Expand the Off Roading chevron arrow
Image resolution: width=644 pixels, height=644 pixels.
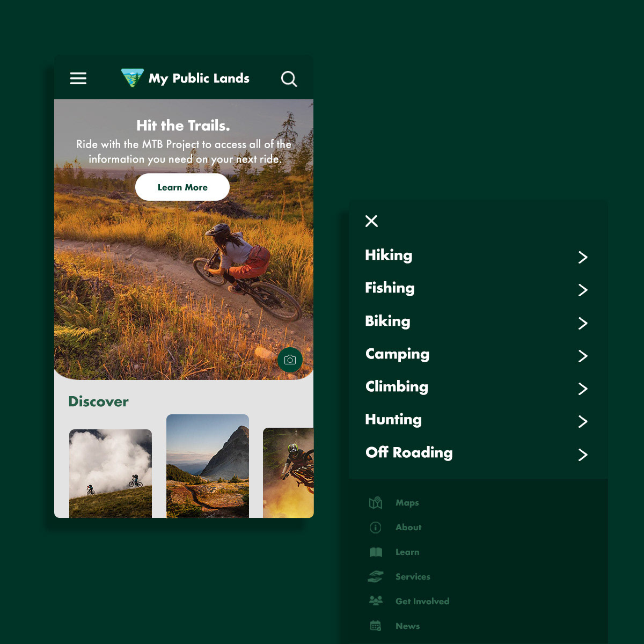[583, 455]
